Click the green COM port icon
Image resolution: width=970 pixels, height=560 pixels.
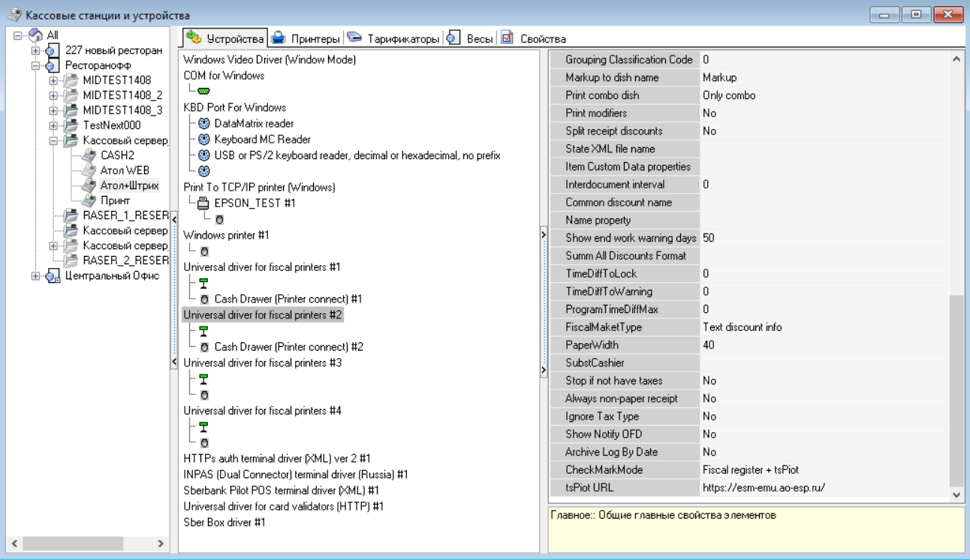204,92
